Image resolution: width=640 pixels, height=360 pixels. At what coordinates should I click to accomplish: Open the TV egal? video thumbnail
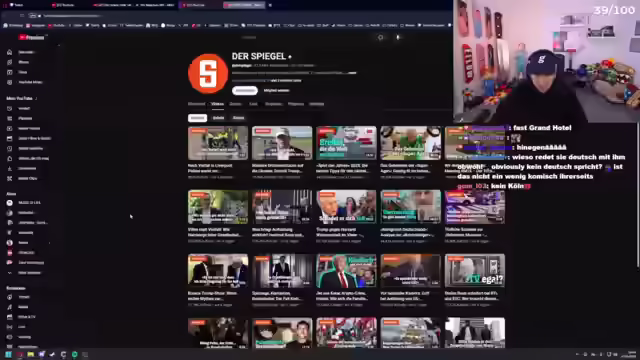[475, 271]
